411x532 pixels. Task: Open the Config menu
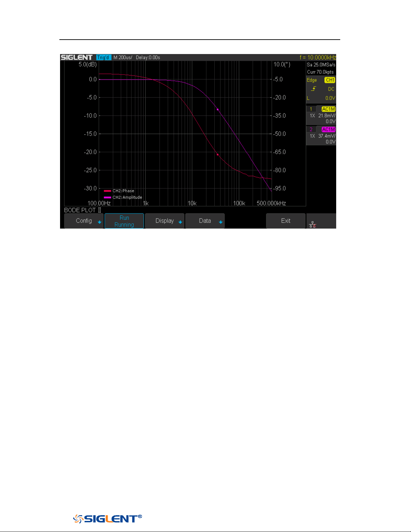coord(84,221)
